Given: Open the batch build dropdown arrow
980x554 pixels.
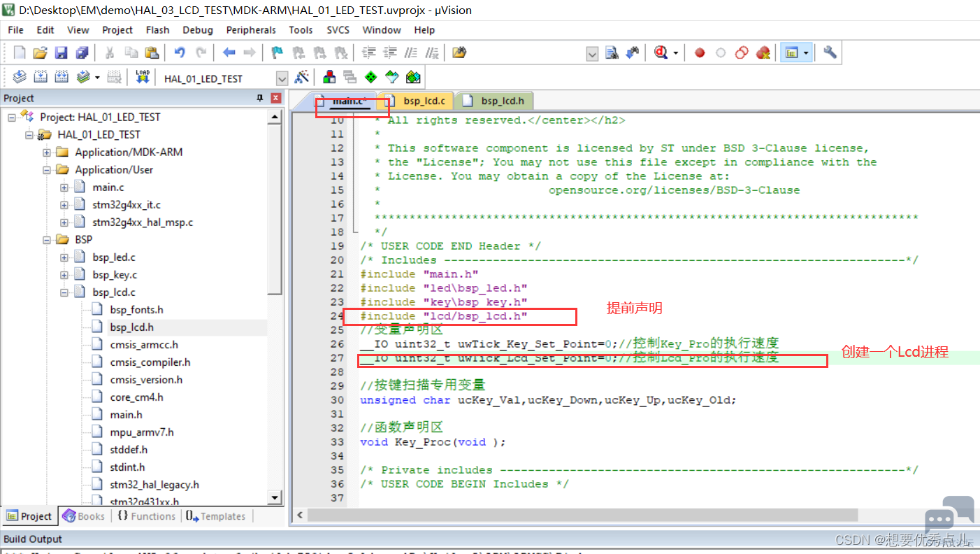Looking at the screenshot, I should coord(97,77).
